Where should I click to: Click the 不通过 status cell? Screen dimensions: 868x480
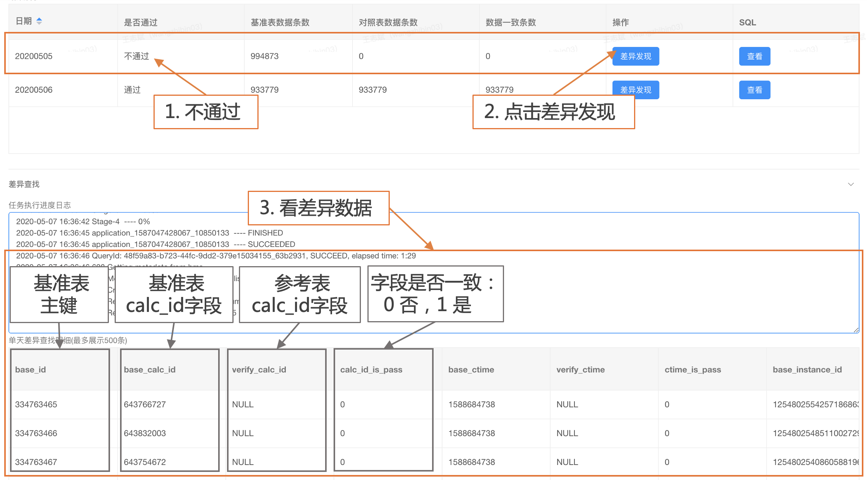click(136, 56)
